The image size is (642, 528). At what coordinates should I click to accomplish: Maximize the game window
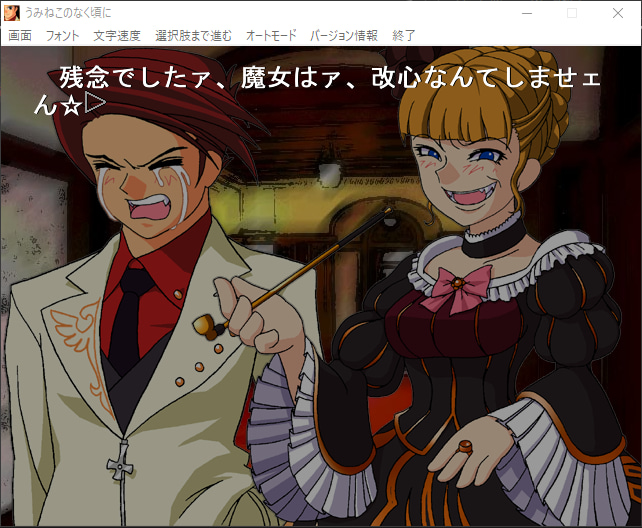click(x=572, y=13)
